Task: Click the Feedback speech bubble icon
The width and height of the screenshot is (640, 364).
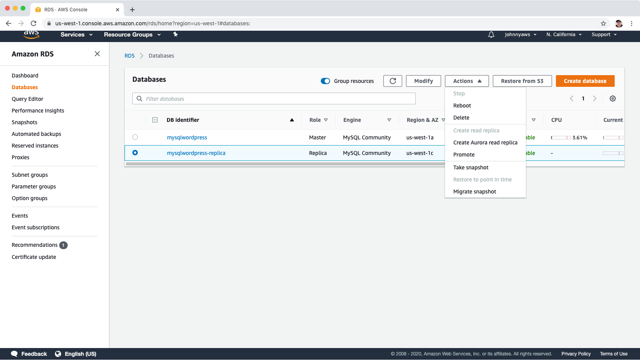Action: coord(14,354)
